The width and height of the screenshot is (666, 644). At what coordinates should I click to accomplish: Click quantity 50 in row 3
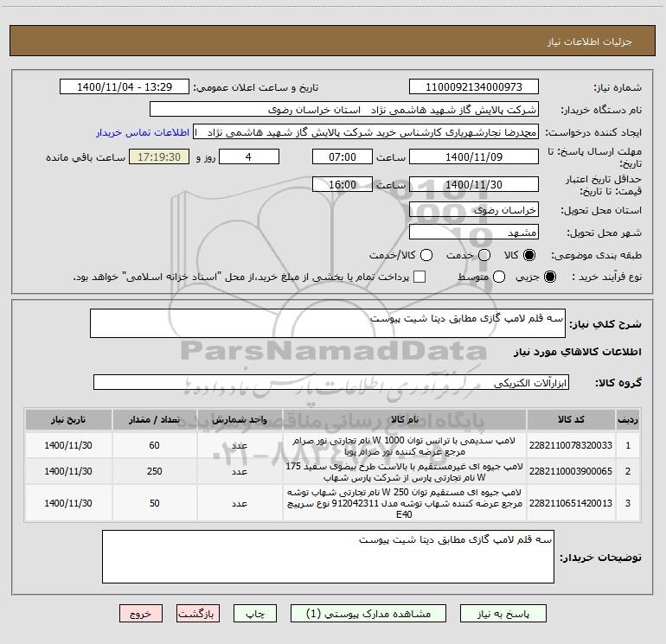click(x=154, y=503)
